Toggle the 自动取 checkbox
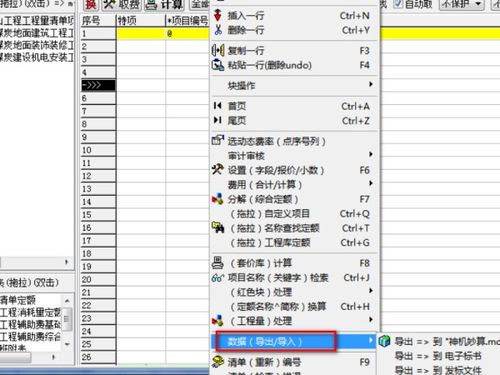Screen dimensions: 500x375 click(398, 4)
